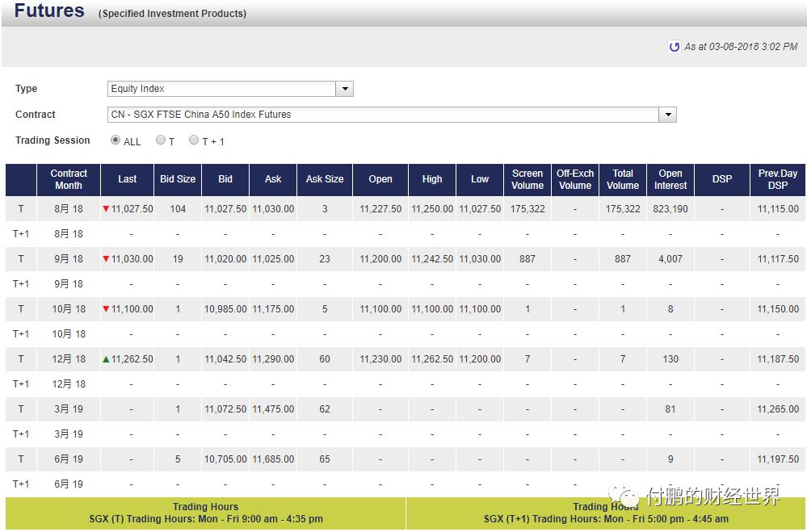Click the Open Interest column header

[x=670, y=179]
